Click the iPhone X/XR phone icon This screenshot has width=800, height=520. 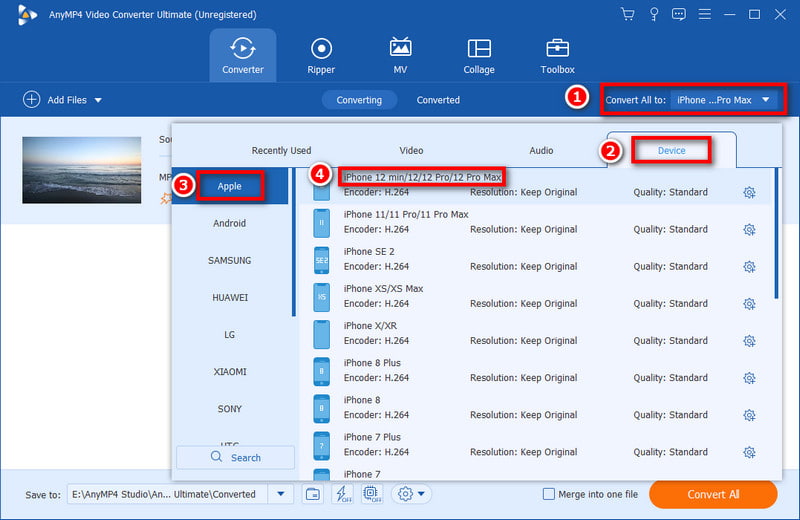point(321,334)
